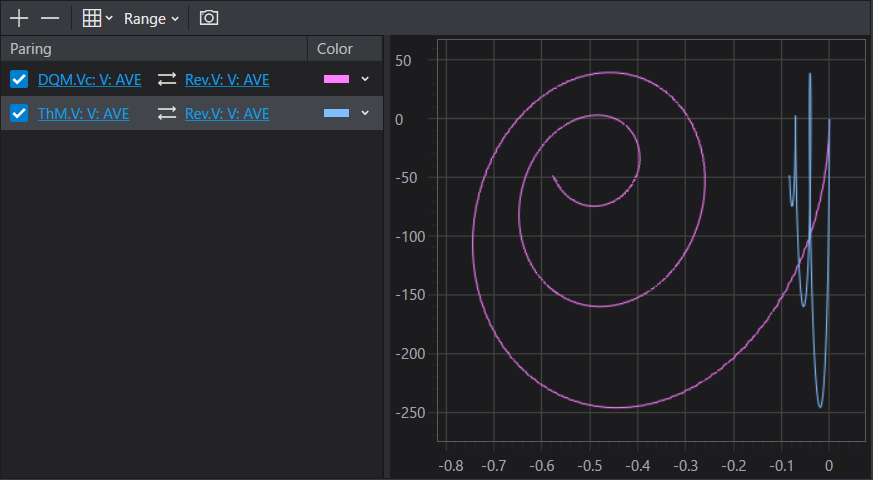
Task: Open the ThM.V: V: AVE link
Action: coord(84,114)
